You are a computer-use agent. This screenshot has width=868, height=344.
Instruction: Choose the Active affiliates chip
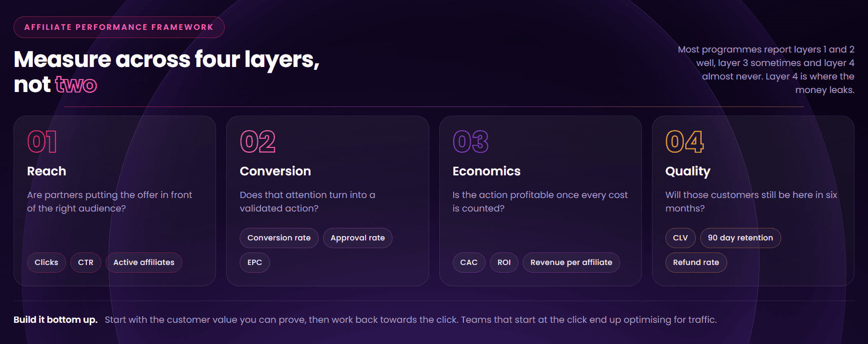[144, 263]
